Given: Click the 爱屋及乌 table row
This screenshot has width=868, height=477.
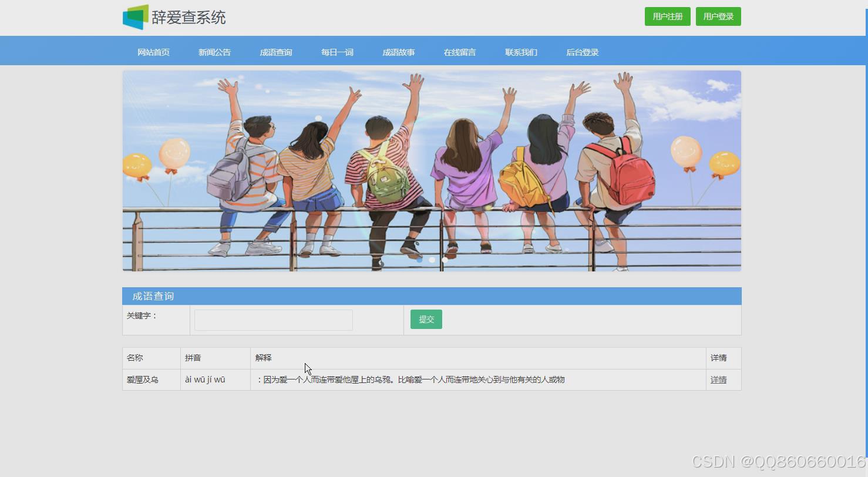Looking at the screenshot, I should [411, 379].
